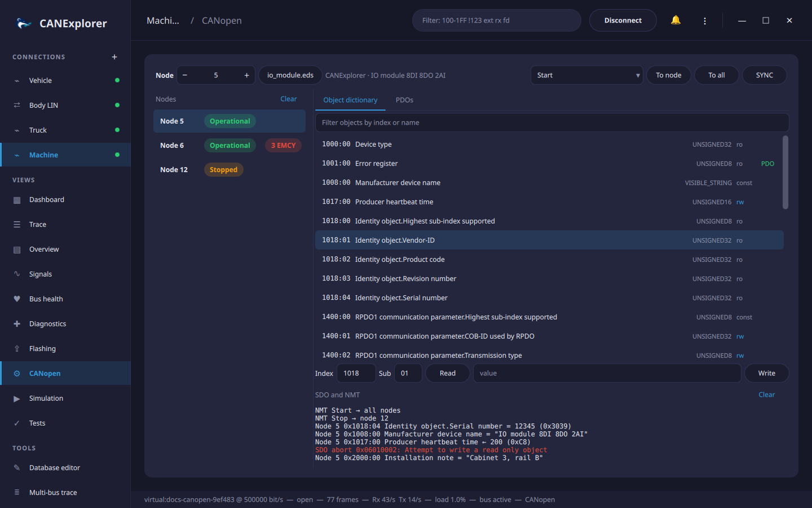
Task: Select 1400:01 COB-ID used by RPDO
Action: [549, 336]
